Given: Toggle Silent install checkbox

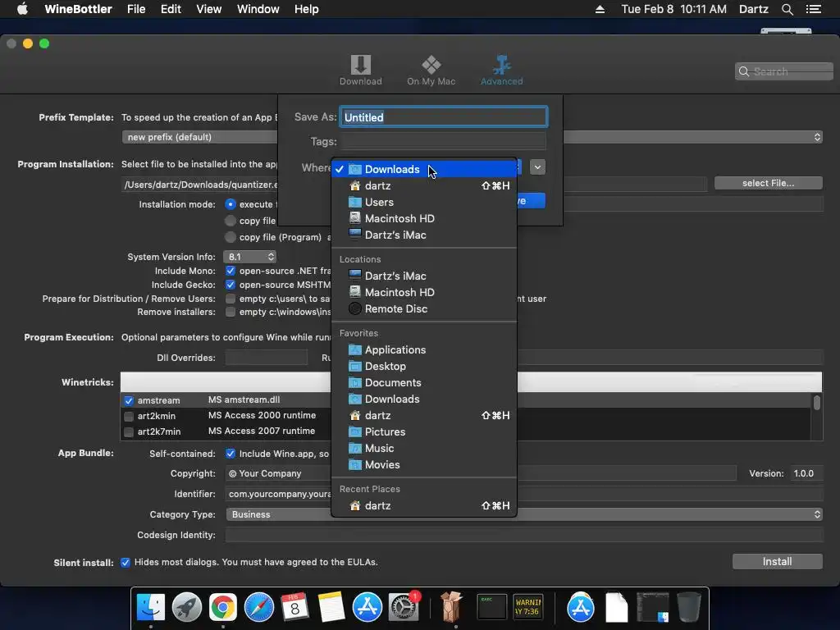Looking at the screenshot, I should [126, 563].
